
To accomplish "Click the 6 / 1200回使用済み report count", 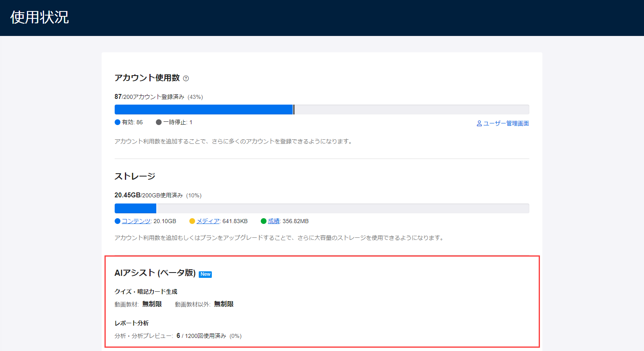I will pyautogui.click(x=201, y=336).
